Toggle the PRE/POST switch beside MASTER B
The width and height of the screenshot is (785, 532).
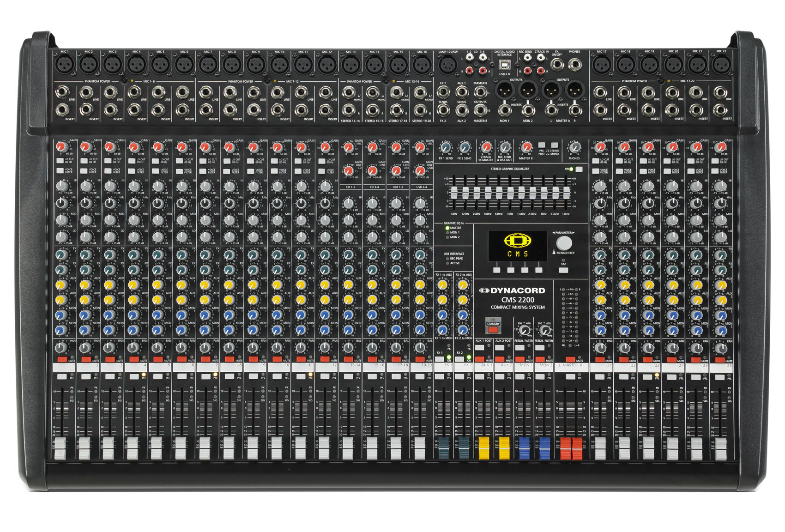542,145
